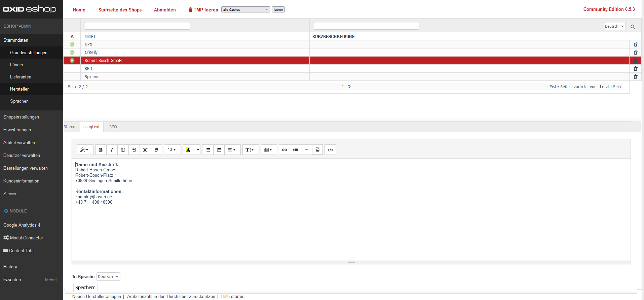Switch to the SEO tab
This screenshot has width=644, height=300.
(x=113, y=127)
